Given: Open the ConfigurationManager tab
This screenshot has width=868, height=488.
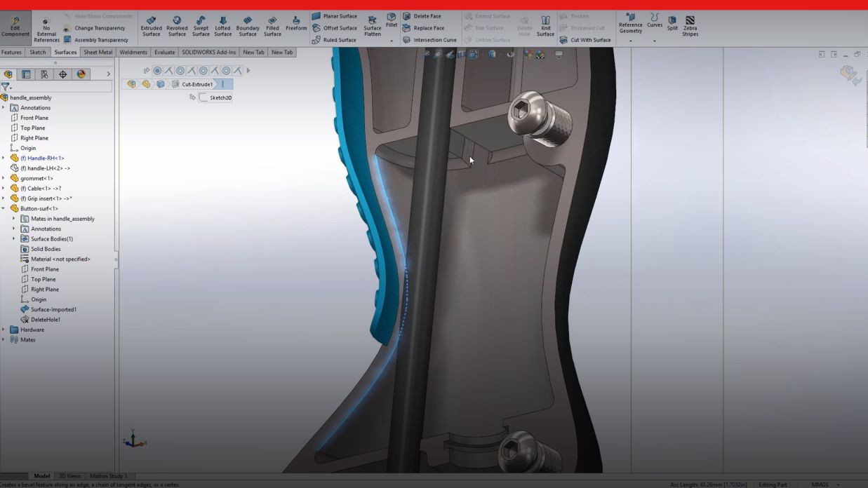Looking at the screenshot, I should point(44,74).
